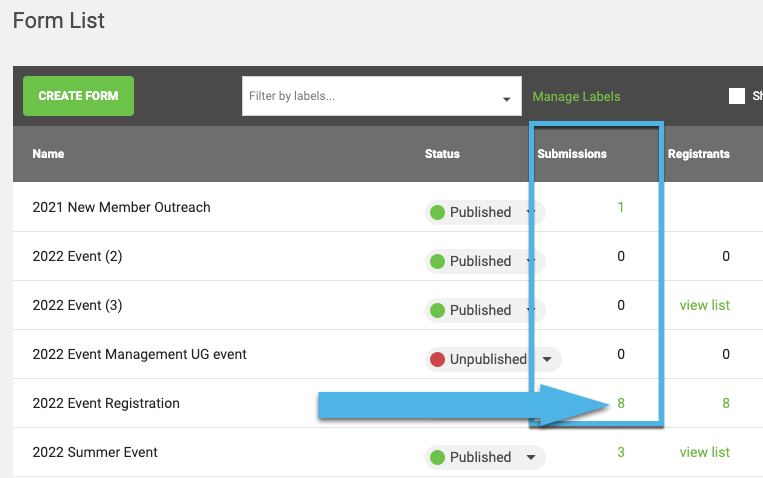763x478 pixels.
Task: Open the 8 submissions for 2022 Event Registration
Action: 621,403
